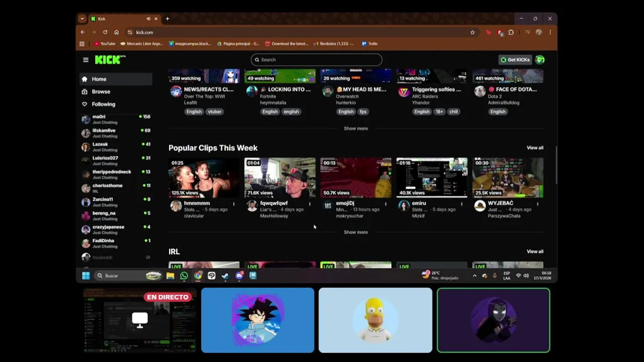Open the YouTube bookmark
Screen dimensions: 644x362
pos(105,44)
